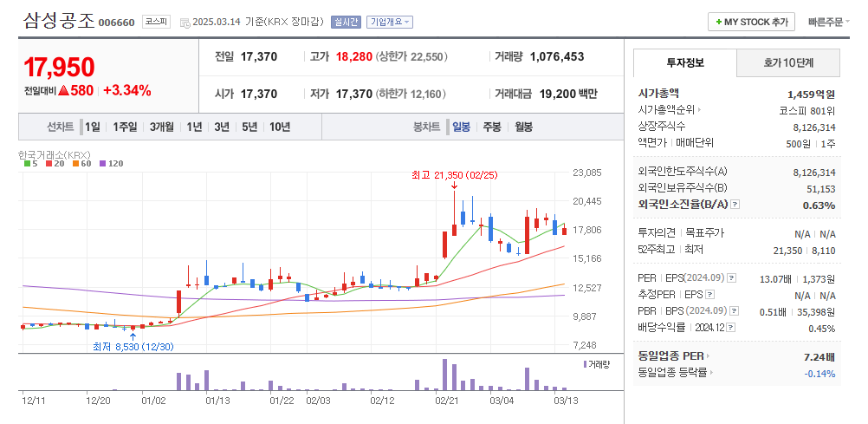Click the 선차트 label
868x424 pixels.
coord(61,127)
